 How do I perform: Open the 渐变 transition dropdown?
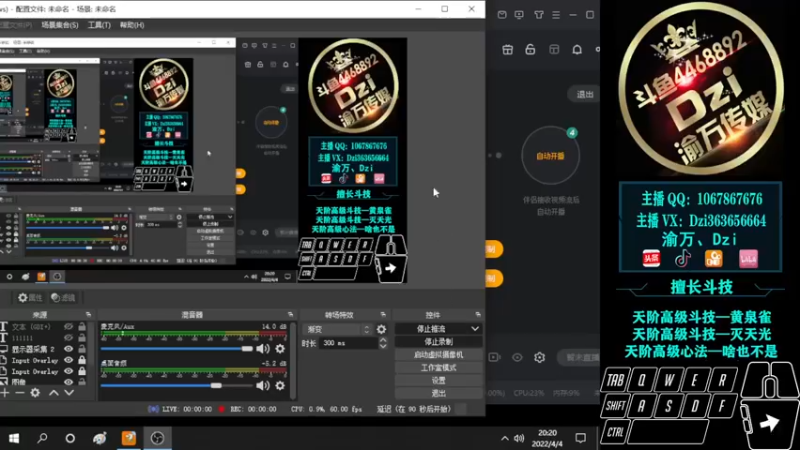337,330
